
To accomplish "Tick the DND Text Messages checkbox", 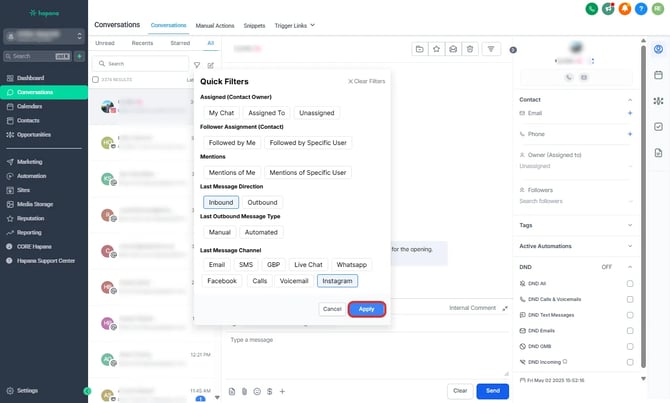I will point(629,314).
